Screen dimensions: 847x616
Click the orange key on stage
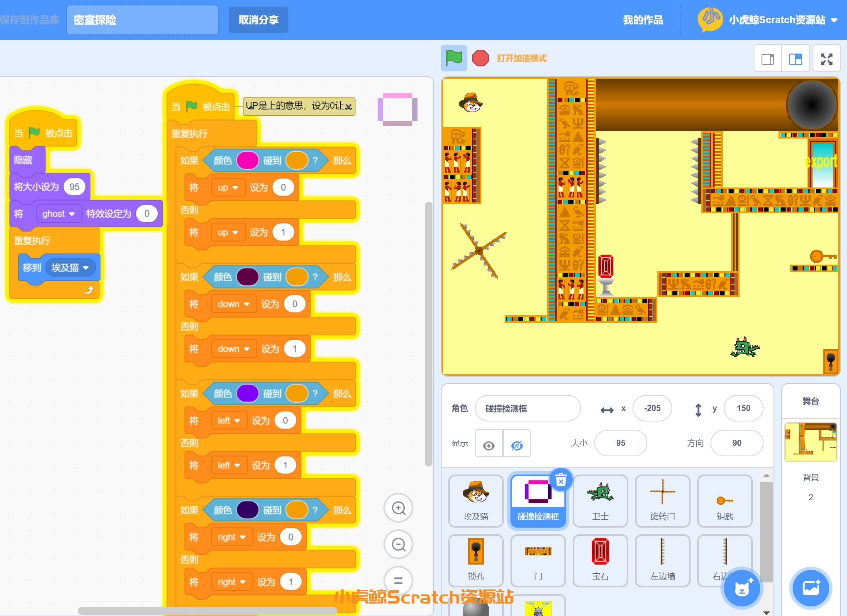point(823,256)
